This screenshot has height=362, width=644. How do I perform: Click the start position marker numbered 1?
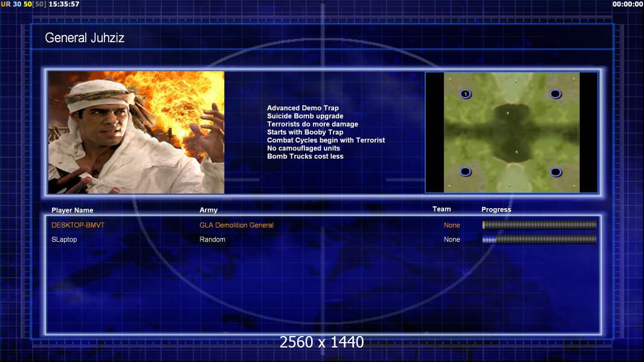(x=465, y=94)
